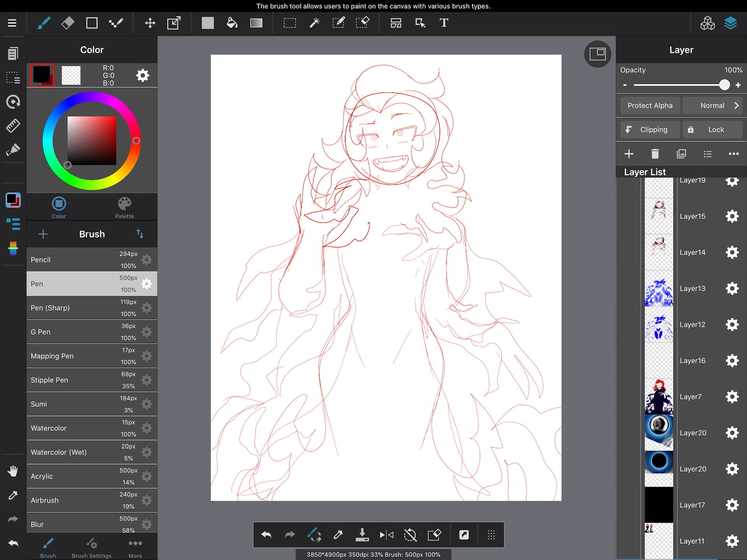
Task: Select the Selection Pen tool
Action: point(338,23)
